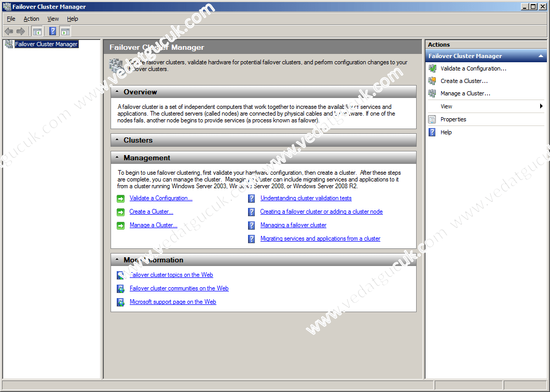Open the View menu in menu bar

[53, 19]
